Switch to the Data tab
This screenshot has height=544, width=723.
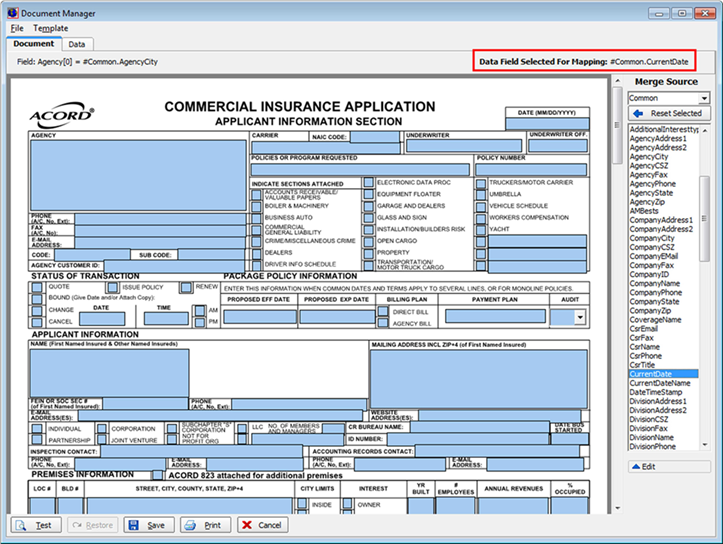point(76,44)
